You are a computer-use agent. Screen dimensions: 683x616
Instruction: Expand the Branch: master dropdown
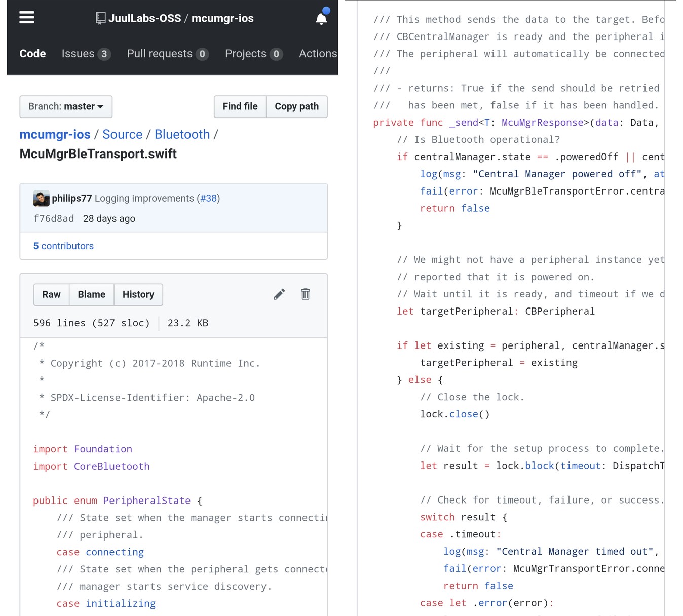point(66,106)
